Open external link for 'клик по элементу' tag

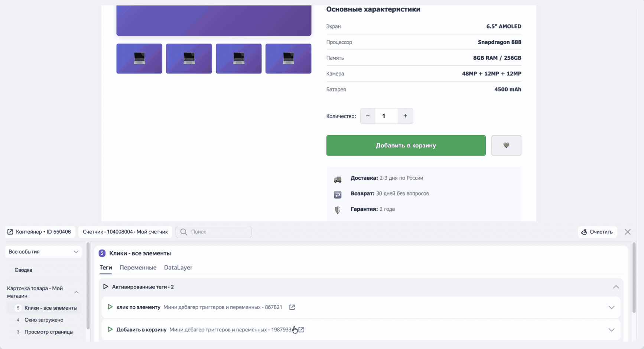click(x=292, y=307)
